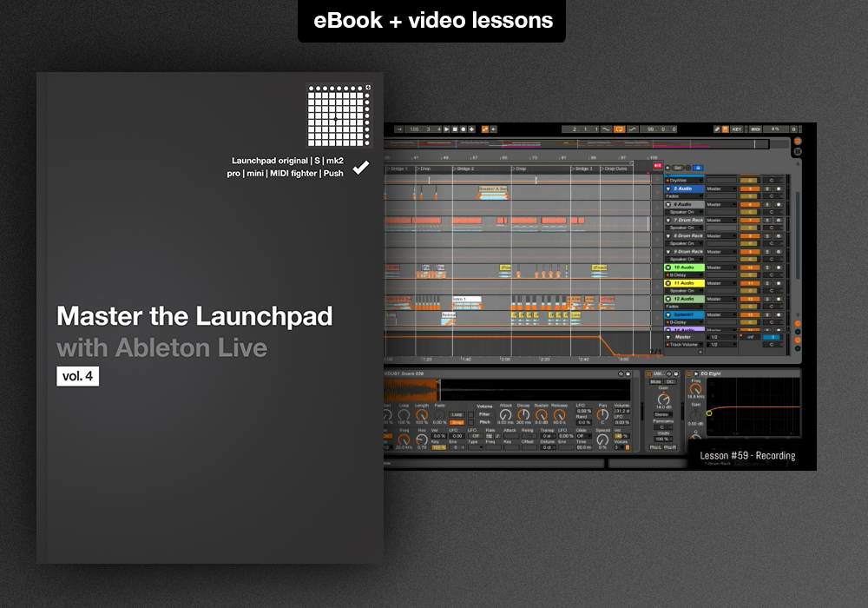Open the Stereo dropdown in Utility

point(662,414)
